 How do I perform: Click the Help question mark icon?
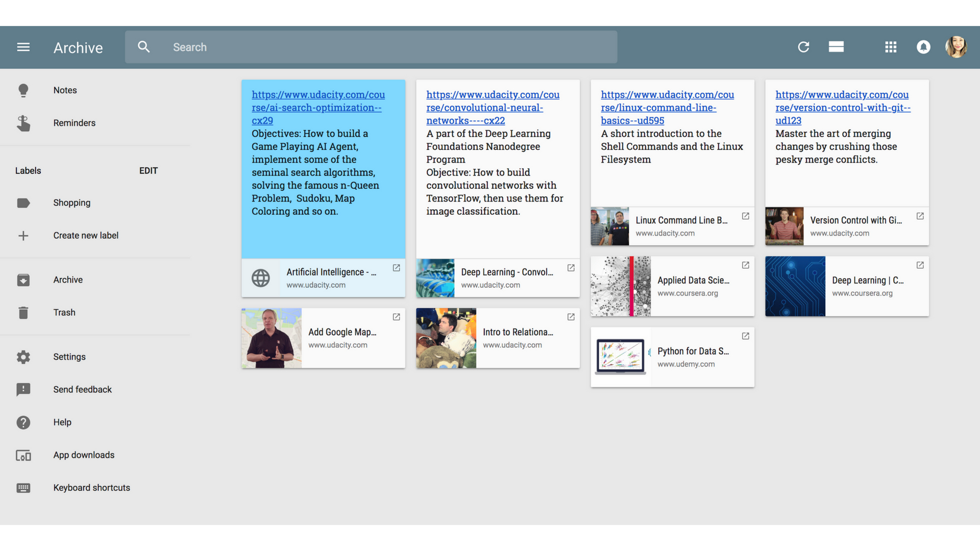pos(23,422)
